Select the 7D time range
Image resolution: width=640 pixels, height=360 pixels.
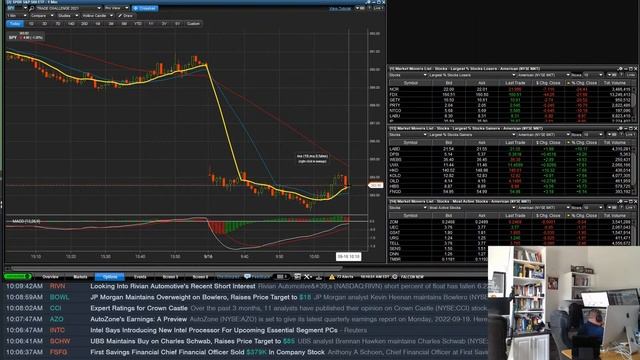(x=58, y=24)
